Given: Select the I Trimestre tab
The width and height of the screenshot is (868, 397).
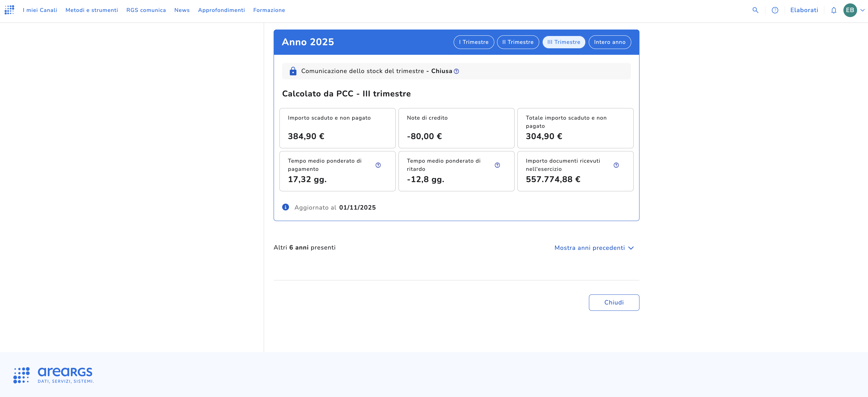Looking at the screenshot, I should 473,42.
